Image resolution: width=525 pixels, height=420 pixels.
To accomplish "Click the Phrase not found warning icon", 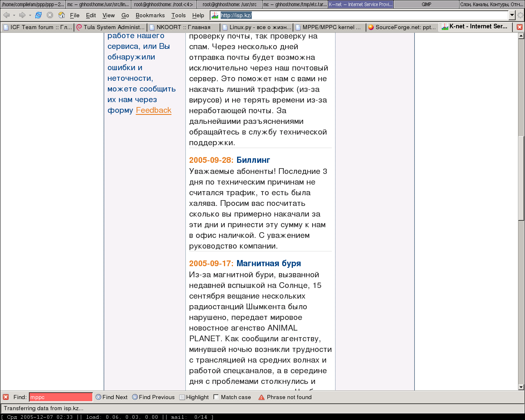I will [261, 397].
